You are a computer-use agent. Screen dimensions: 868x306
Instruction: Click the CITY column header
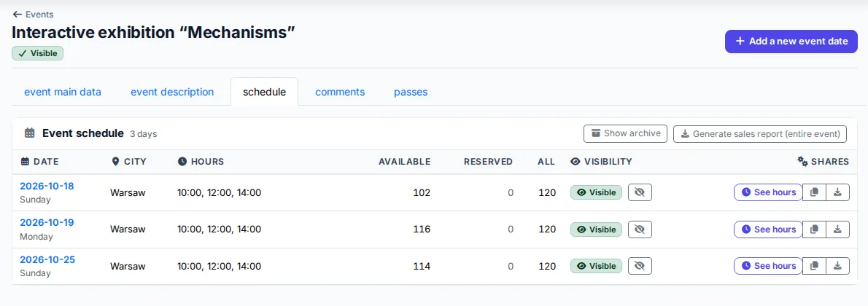coord(129,162)
